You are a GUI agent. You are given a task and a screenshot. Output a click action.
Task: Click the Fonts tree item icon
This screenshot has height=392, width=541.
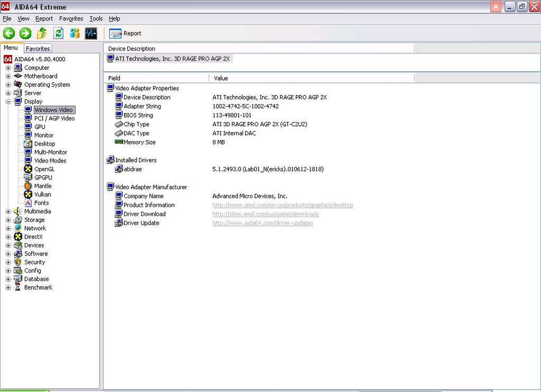point(28,203)
